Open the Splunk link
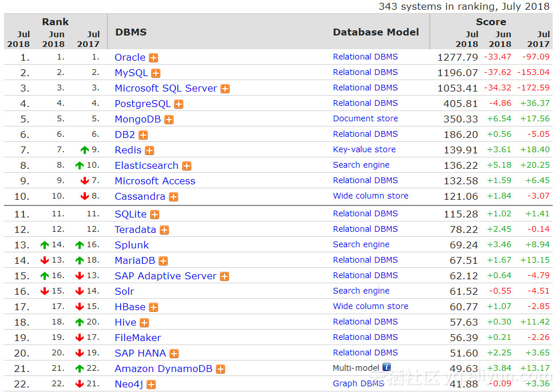This screenshot has width=559, height=392. coord(132,245)
